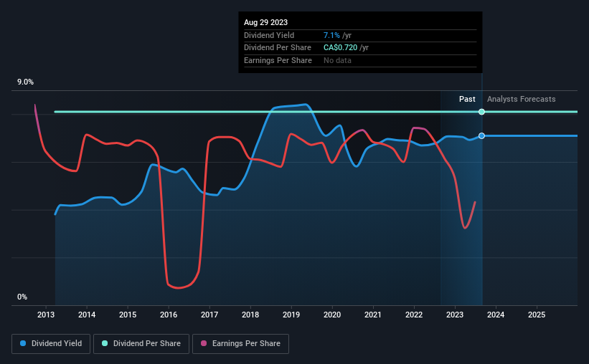Screen dimensions: 589x364
Task: Click the 2021 x-axis year label
Action: [373, 315]
